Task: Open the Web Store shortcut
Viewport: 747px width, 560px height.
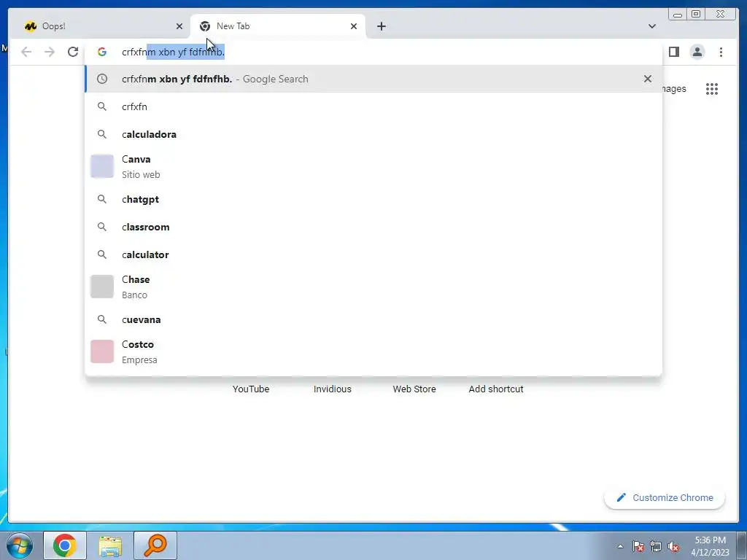Action: coord(414,389)
